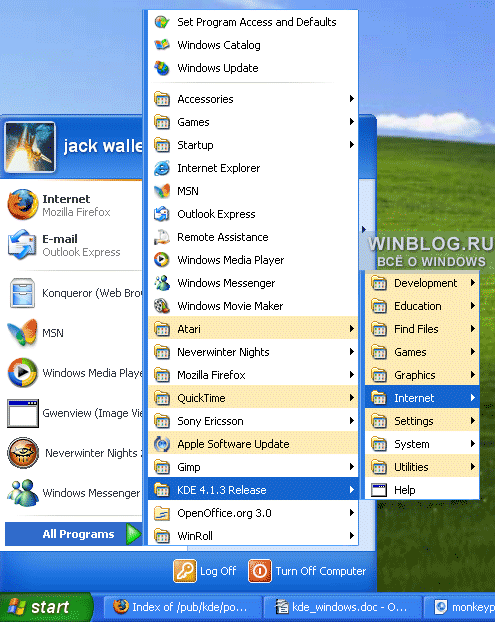Open Graphics in the KDE submenu

422,375
